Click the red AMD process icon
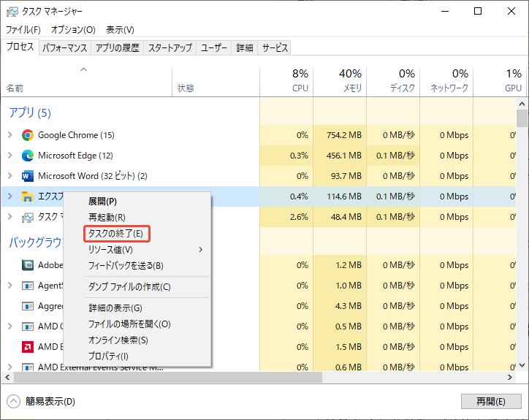The width and height of the screenshot is (529, 420). pyautogui.click(x=27, y=347)
